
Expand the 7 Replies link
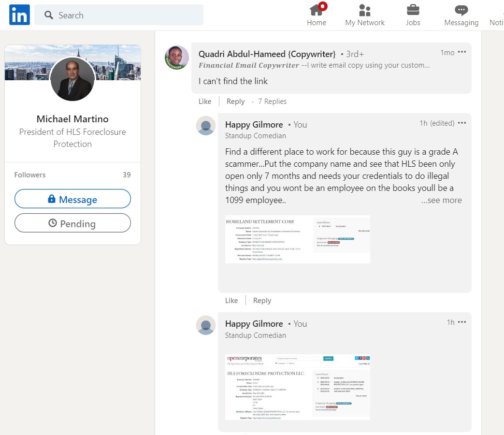point(272,101)
